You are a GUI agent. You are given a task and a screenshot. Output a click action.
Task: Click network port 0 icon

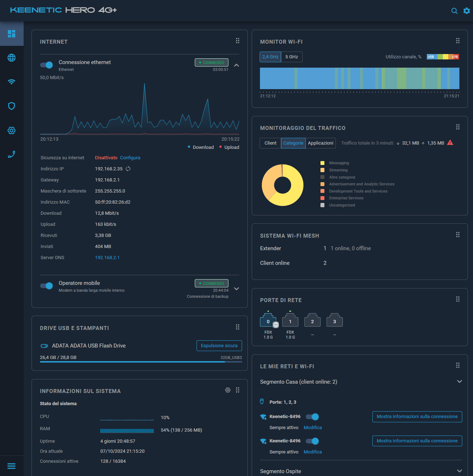pos(268,320)
